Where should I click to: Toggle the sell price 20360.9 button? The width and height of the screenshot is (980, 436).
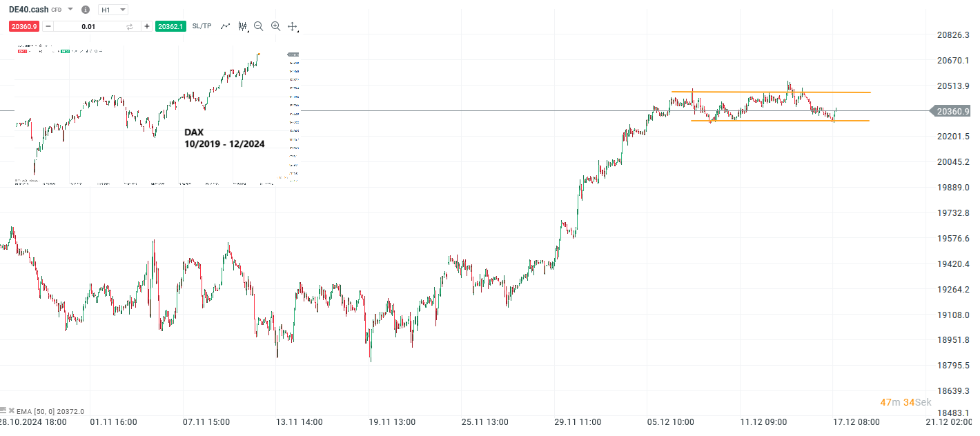(x=25, y=26)
